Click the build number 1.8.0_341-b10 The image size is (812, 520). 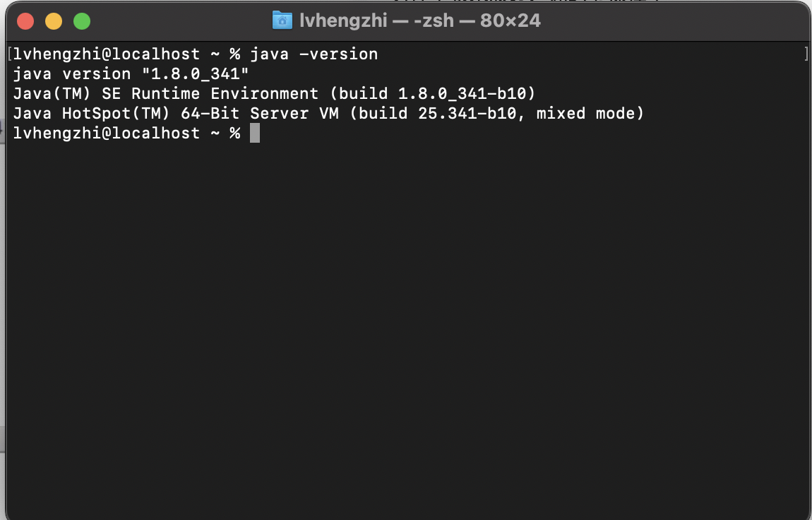pyautogui.click(x=462, y=94)
